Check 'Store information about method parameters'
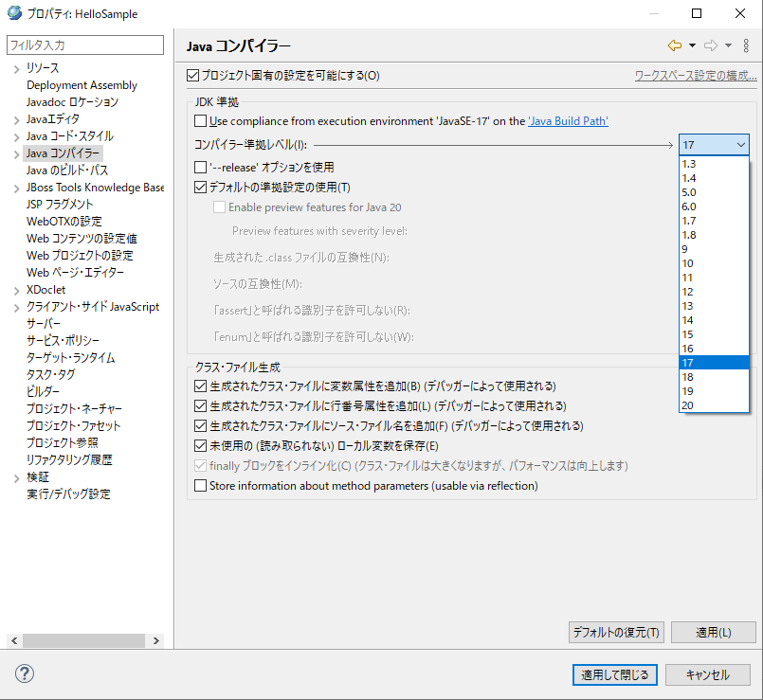 pyautogui.click(x=200, y=486)
